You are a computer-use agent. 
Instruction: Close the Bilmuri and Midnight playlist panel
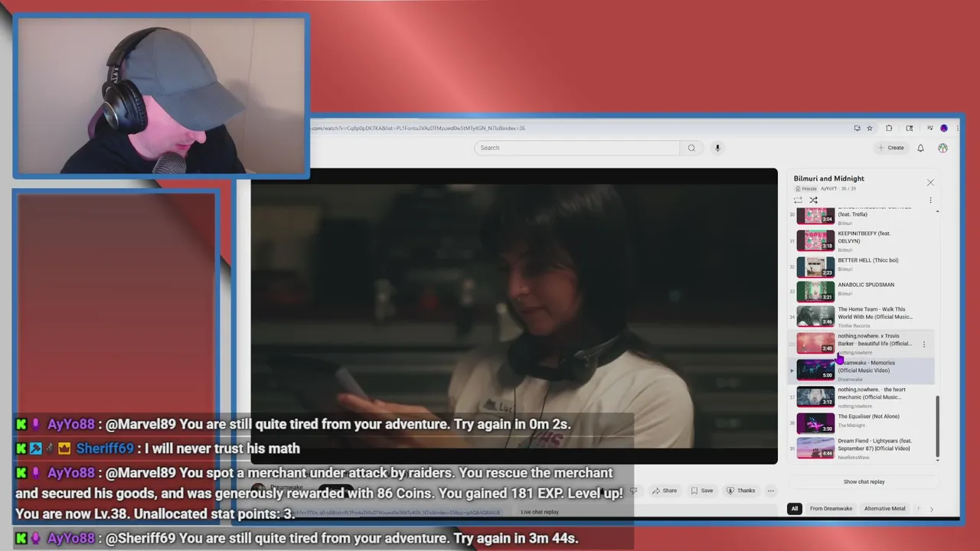pos(930,182)
